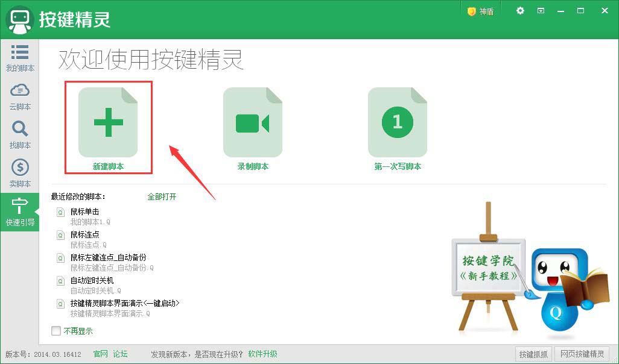619x364 pixels.
Task: Maximize the 按键精灵 window
Action: [580, 11]
